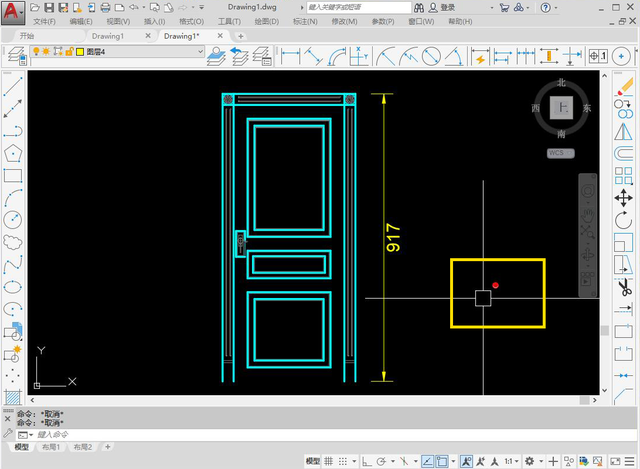
Task: Select the Circle drawing tool
Action: coord(13,219)
